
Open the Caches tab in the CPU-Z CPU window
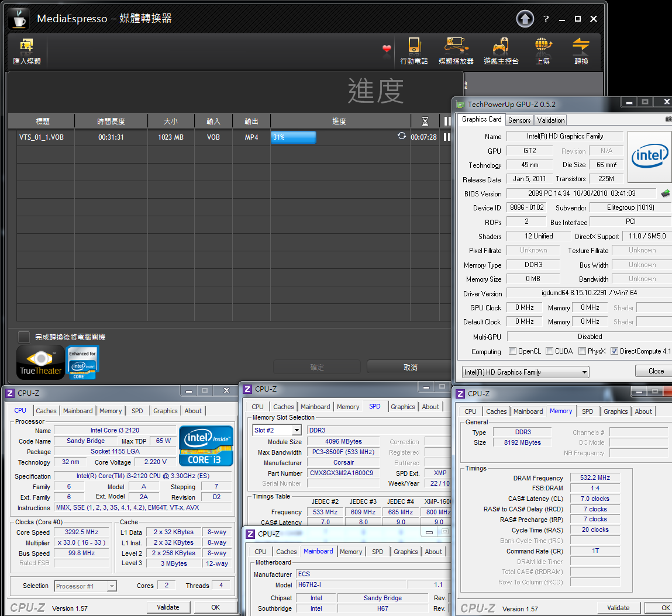(x=46, y=411)
